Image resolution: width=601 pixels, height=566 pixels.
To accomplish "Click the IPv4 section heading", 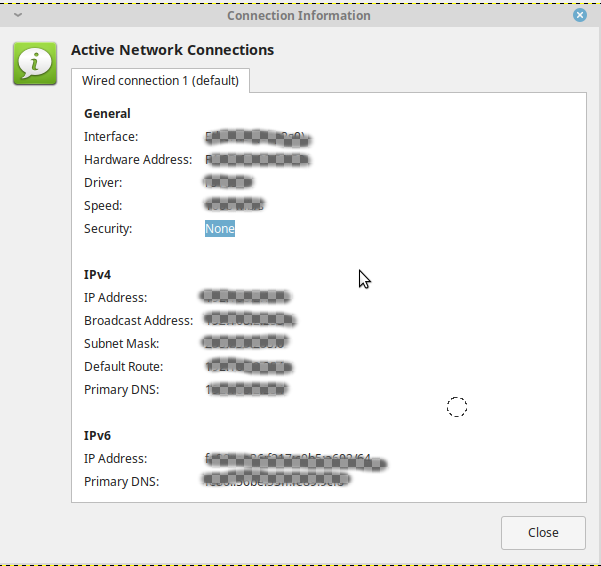I will [98, 274].
